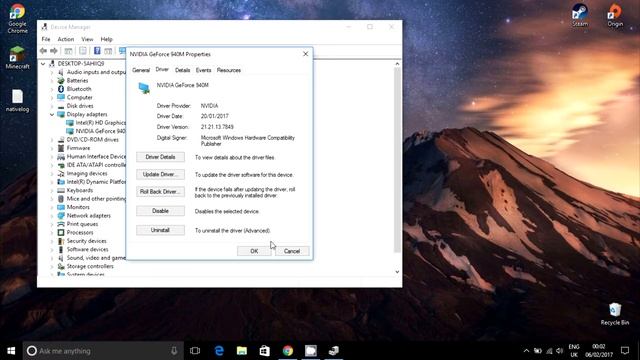Open File Explorer from the taskbar
This screenshot has height=360, width=640.
click(x=242, y=351)
